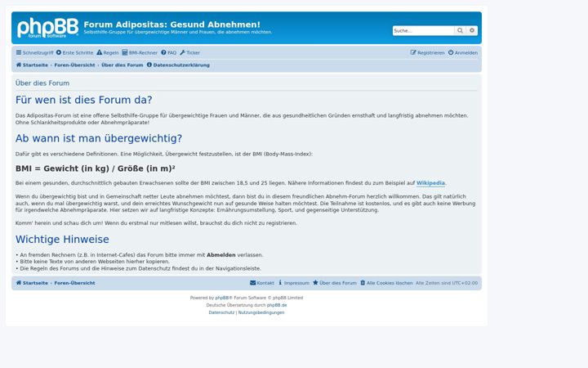Click the Ticker wrench icon
588x368 pixels.
coord(183,52)
